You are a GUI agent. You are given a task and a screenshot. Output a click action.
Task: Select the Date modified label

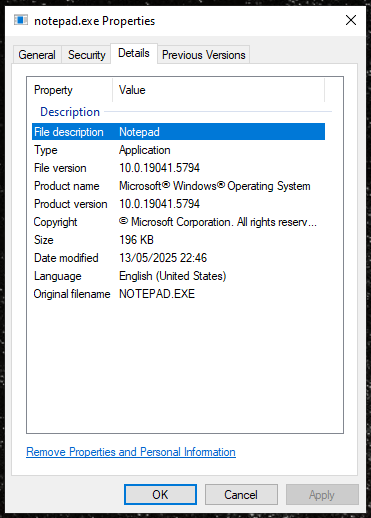[x=66, y=258]
